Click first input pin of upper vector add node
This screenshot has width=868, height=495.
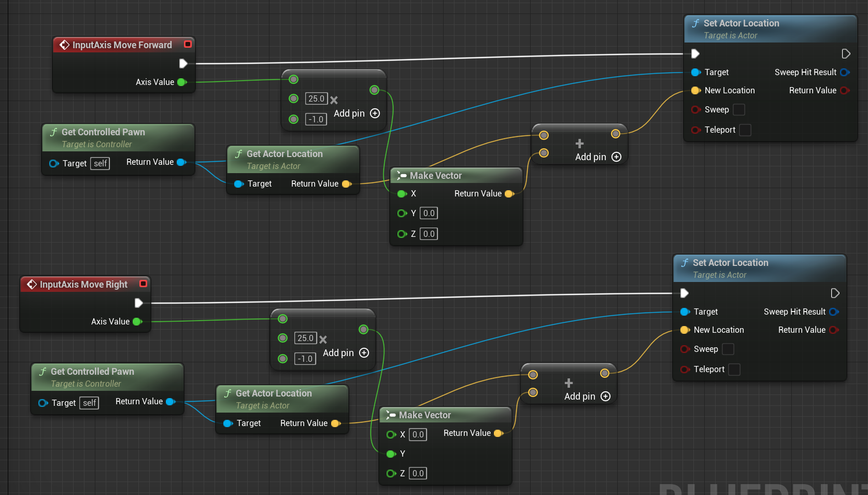click(544, 135)
